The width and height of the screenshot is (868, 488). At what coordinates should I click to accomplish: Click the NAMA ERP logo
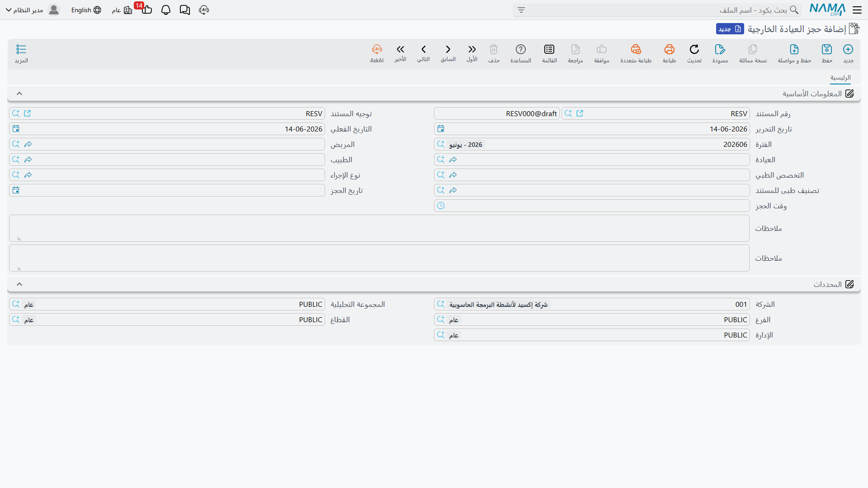(x=827, y=9)
